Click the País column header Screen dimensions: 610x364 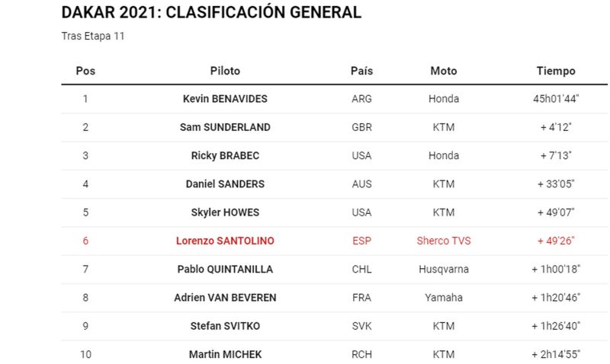pos(361,71)
